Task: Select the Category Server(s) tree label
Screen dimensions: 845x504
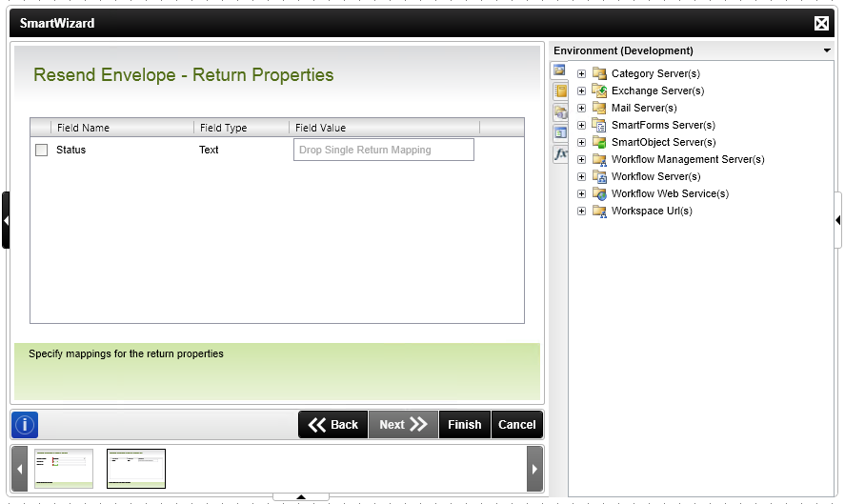Action: pos(655,74)
